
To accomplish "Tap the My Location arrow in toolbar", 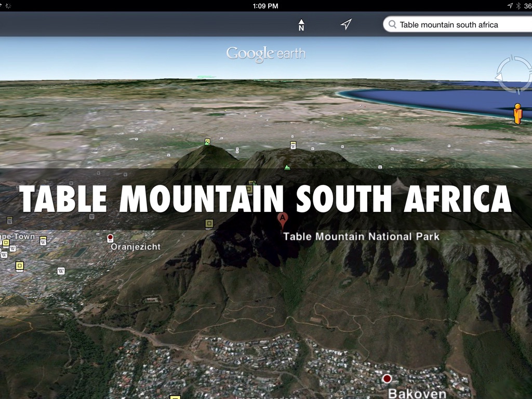I will pyautogui.click(x=346, y=24).
